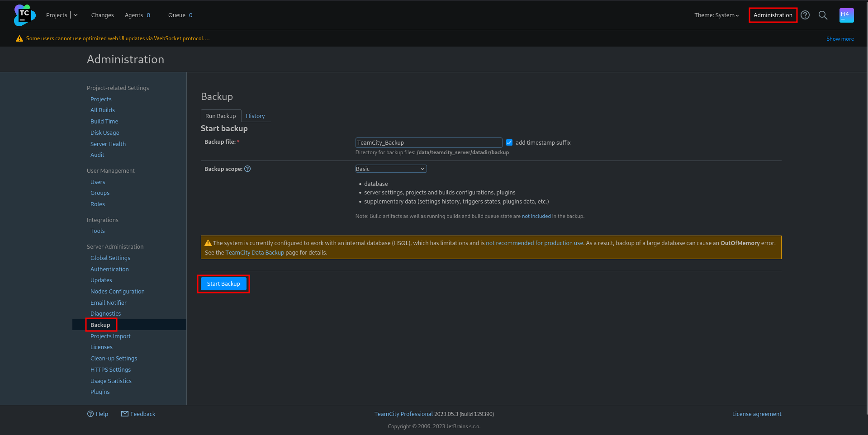The image size is (868, 435).
Task: Click the warning triangle icon in top banner
Action: [19, 39]
